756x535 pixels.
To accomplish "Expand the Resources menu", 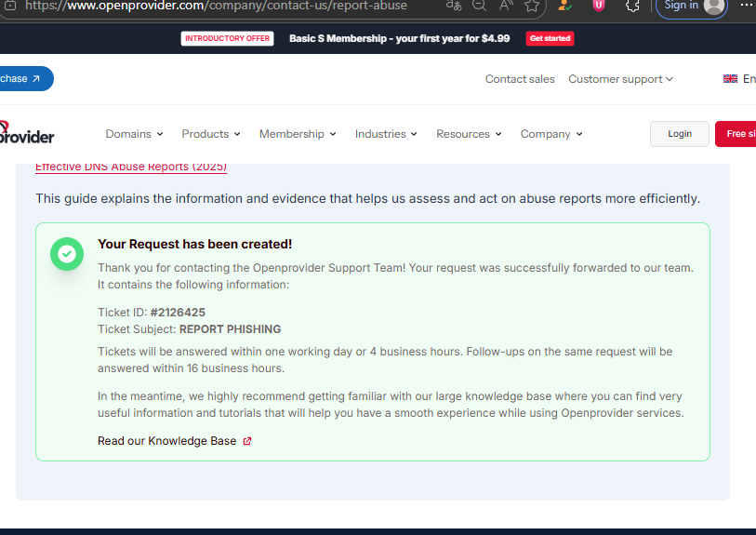I will [x=469, y=134].
